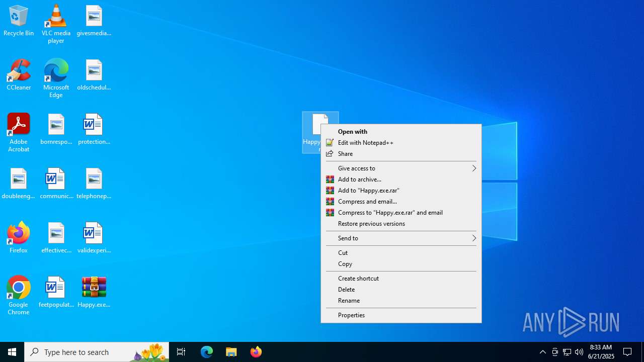Open Microsoft Edge desktop shortcut
The height and width of the screenshot is (362, 644).
[56, 78]
